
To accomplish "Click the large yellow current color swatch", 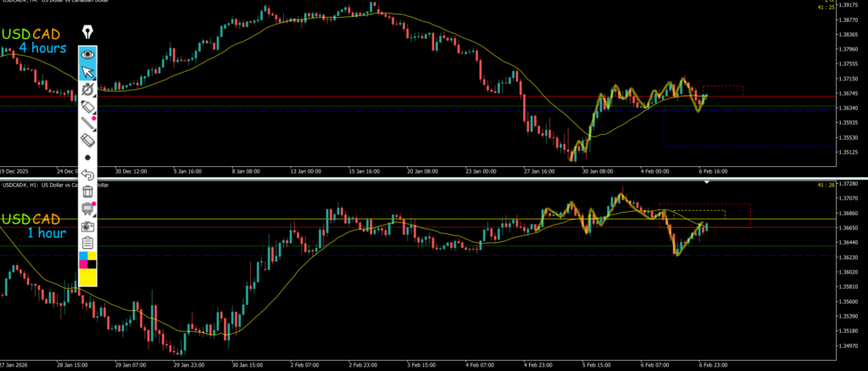I will point(87,277).
